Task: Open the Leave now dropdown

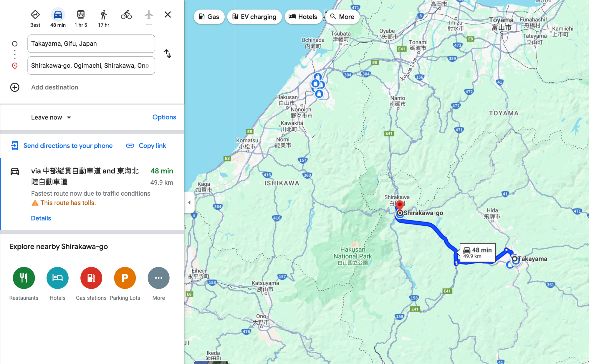Action: pos(51,117)
